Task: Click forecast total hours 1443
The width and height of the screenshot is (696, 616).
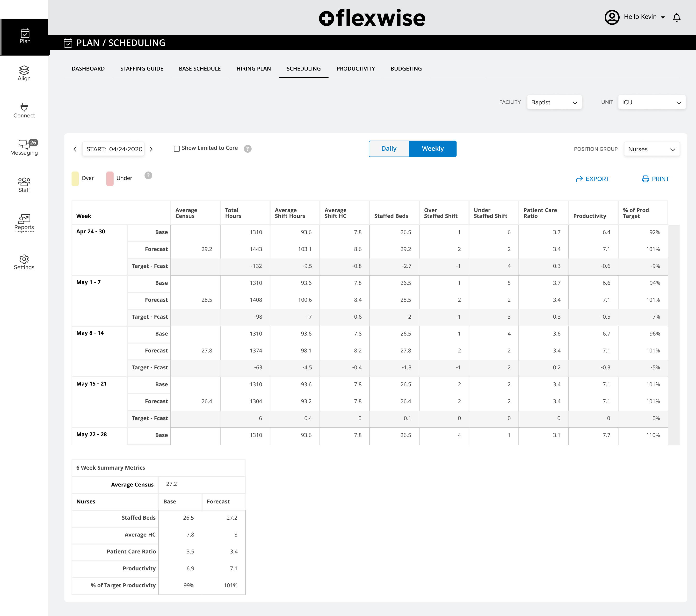Action: (256, 249)
